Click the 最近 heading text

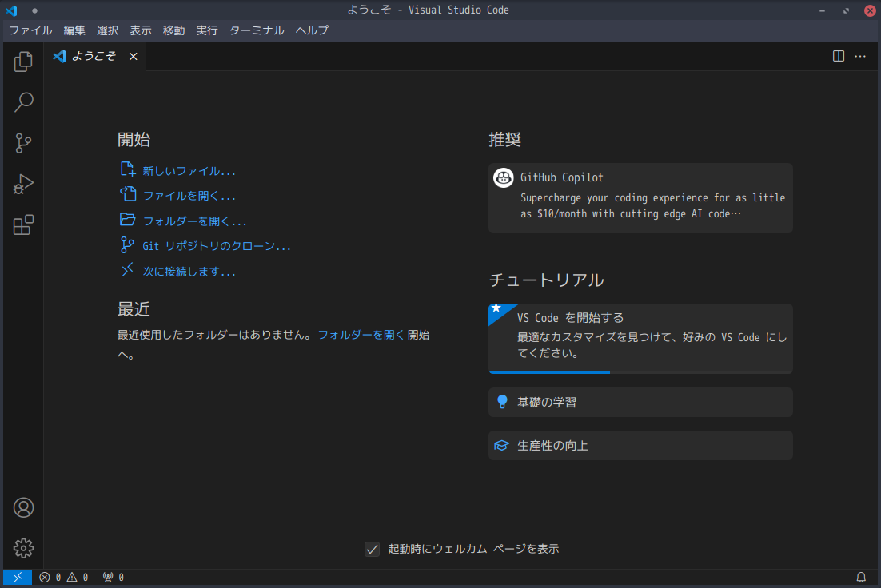click(134, 309)
